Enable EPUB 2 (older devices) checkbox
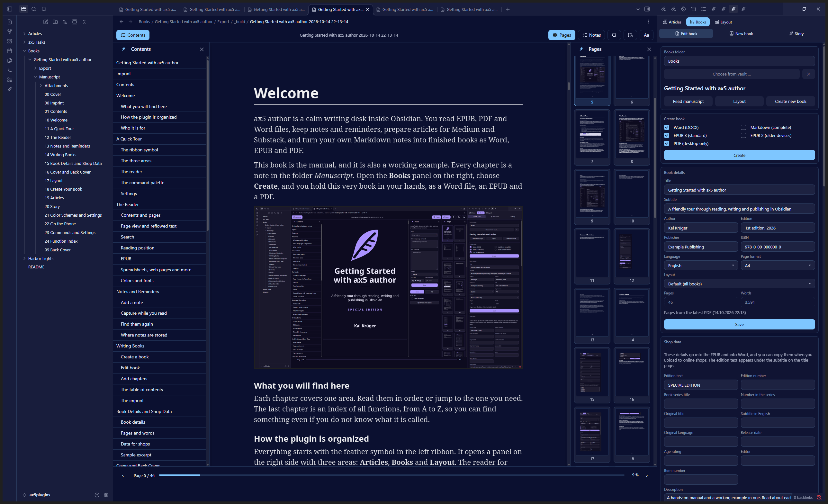This screenshot has height=504, width=828. click(743, 135)
